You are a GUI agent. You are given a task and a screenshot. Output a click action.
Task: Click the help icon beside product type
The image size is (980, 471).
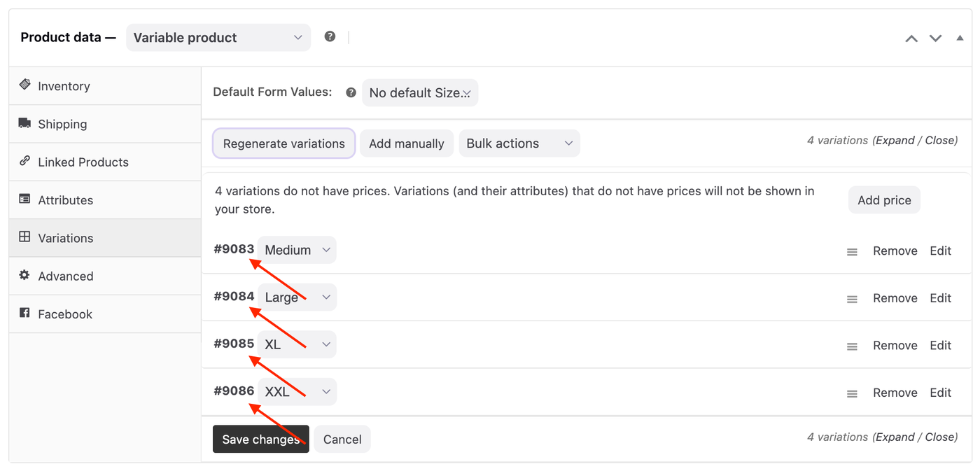[x=330, y=36]
